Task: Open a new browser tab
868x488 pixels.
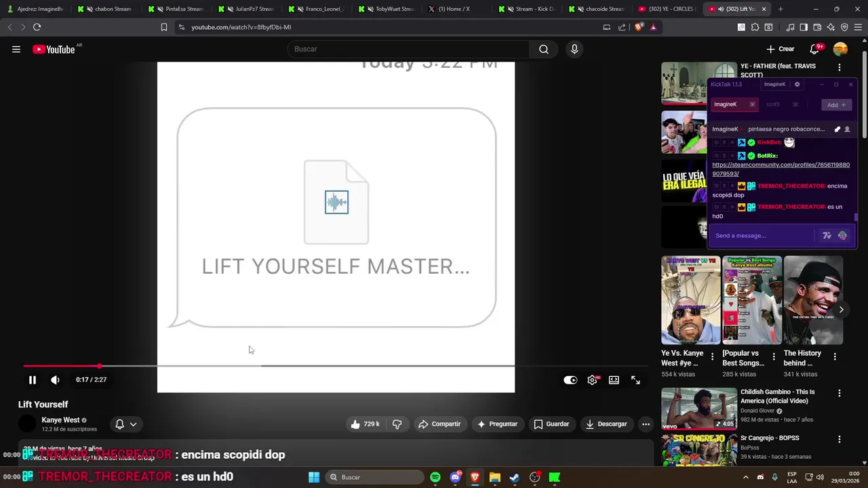Action: coord(781,9)
